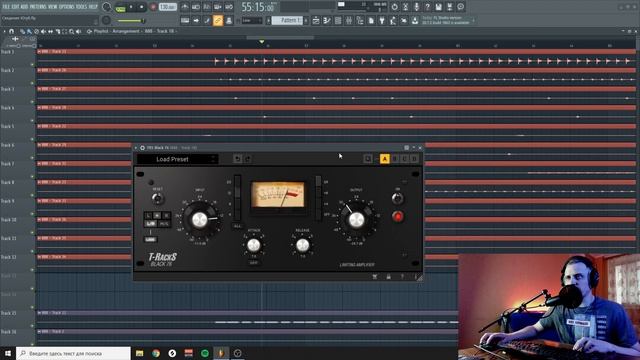The width and height of the screenshot is (640, 360).
Task: Open the OPTIONS menu
Action: pos(67,7)
